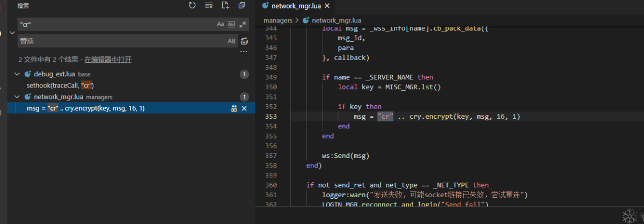Close the network_mgr.lua tab

click(x=328, y=6)
